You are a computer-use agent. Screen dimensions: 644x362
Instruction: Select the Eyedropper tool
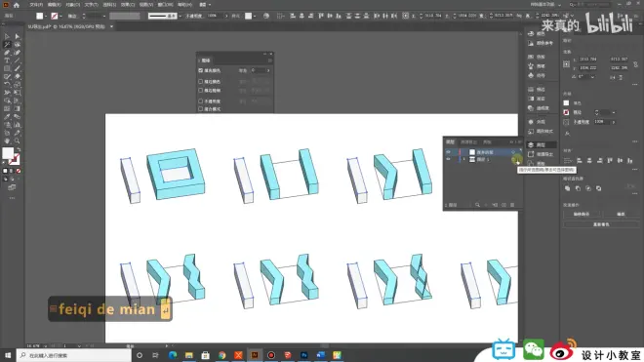7,117
